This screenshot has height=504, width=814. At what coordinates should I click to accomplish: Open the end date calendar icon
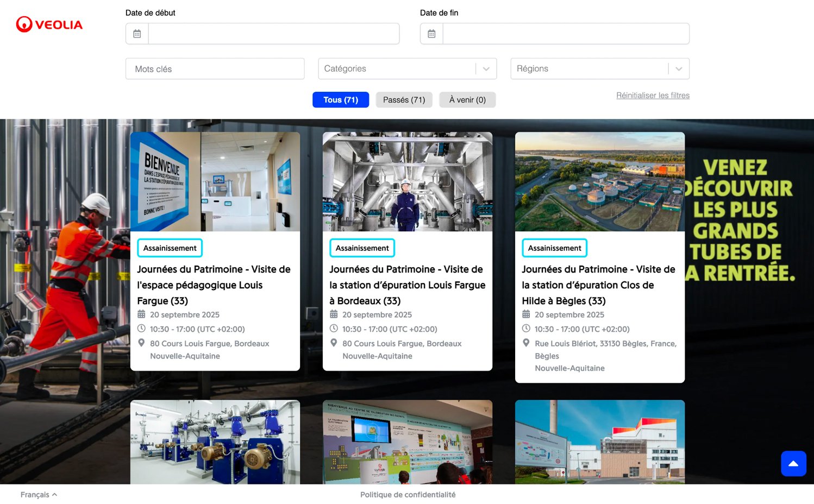pyautogui.click(x=431, y=34)
